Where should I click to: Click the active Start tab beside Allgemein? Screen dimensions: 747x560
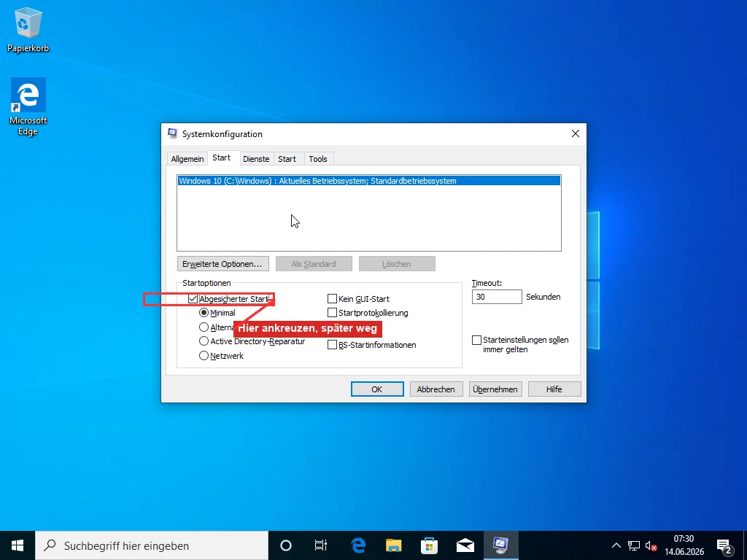click(222, 157)
